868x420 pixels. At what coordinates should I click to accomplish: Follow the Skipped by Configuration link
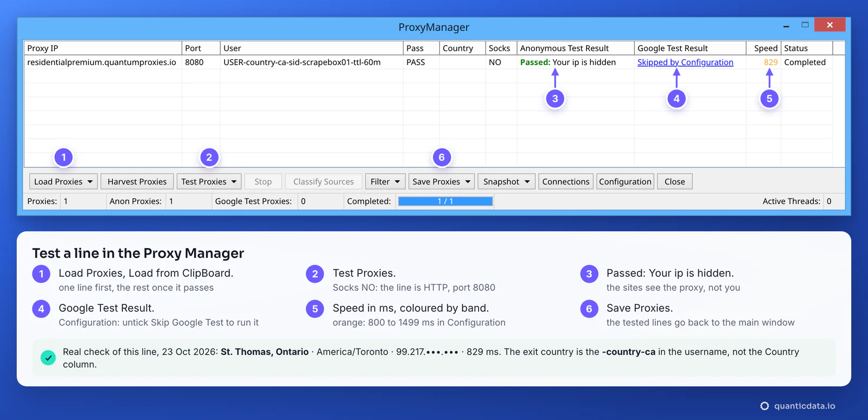(x=685, y=62)
